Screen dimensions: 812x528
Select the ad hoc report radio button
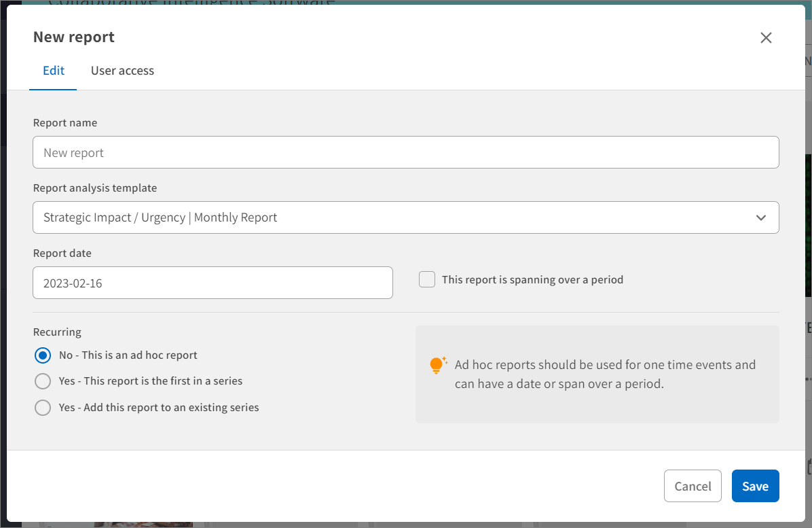(43, 355)
